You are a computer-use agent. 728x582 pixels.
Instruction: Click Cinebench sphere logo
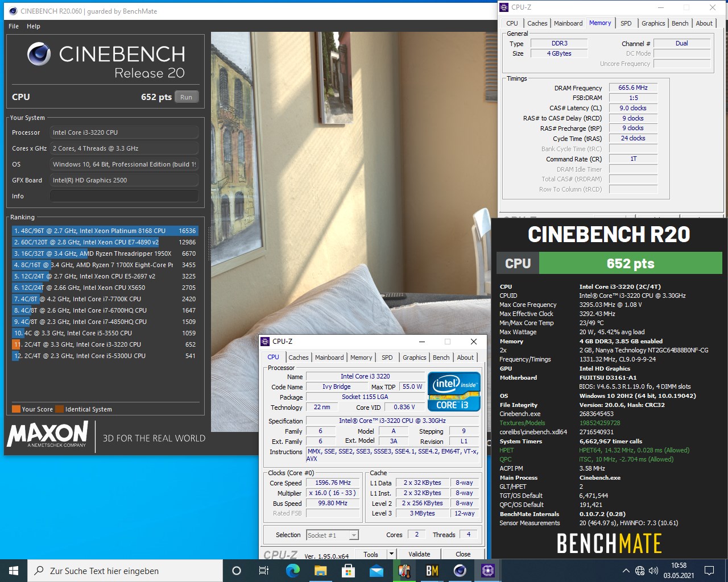(x=39, y=54)
